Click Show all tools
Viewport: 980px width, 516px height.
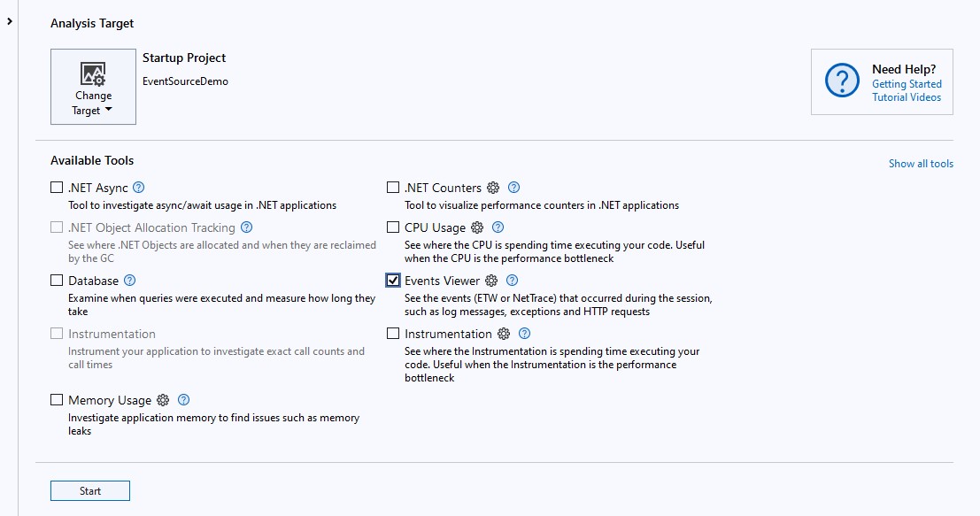[x=921, y=164]
